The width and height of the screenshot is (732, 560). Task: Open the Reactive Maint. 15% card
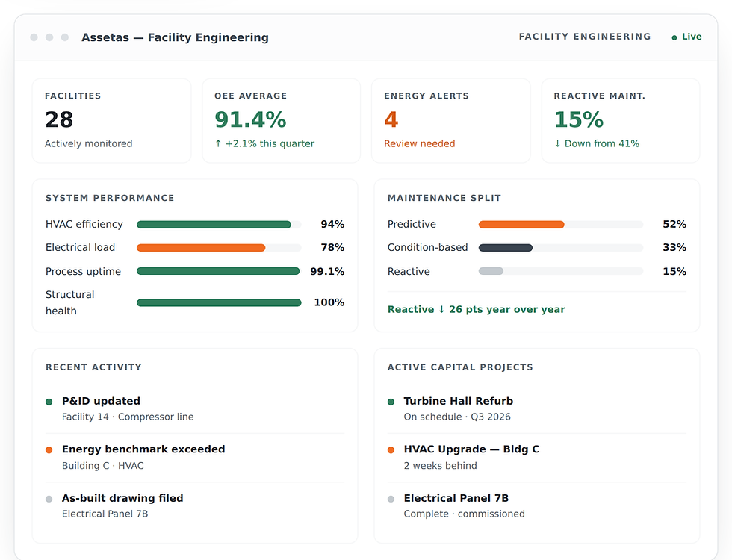coord(621,120)
